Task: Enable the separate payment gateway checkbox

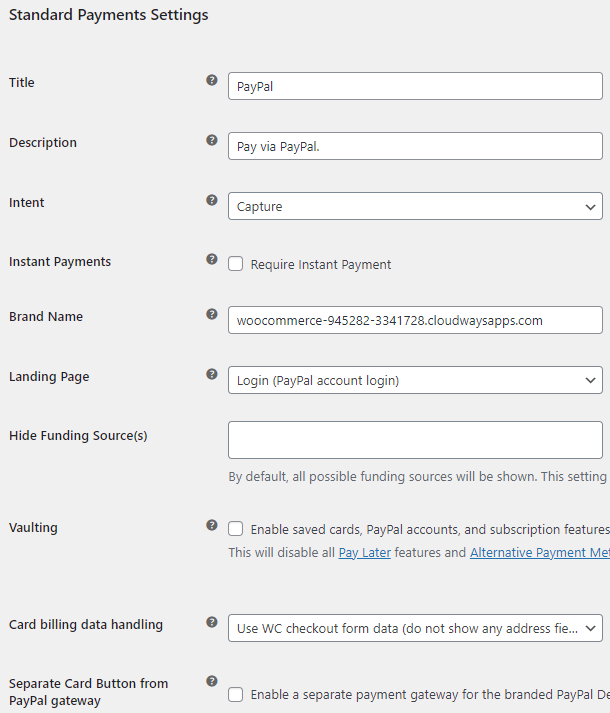Action: (236, 694)
